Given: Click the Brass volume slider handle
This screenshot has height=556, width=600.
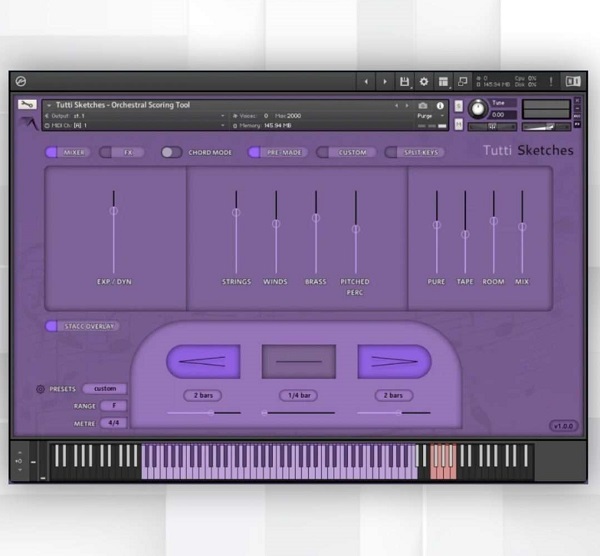Looking at the screenshot, I should pyautogui.click(x=316, y=218).
